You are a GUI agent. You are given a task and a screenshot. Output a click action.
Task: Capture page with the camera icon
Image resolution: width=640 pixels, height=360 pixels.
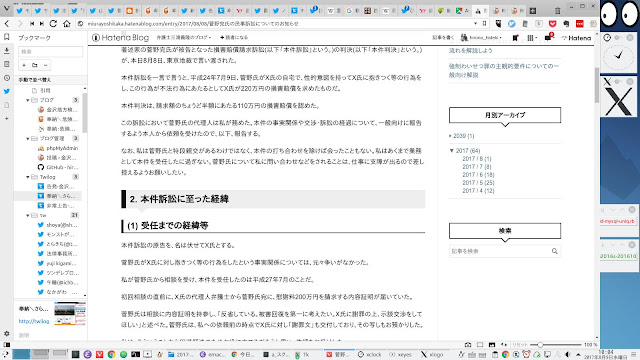coord(468,345)
